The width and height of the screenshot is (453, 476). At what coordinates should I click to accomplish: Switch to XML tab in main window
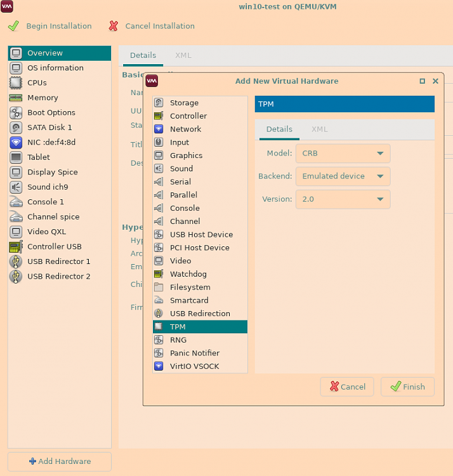coord(183,55)
